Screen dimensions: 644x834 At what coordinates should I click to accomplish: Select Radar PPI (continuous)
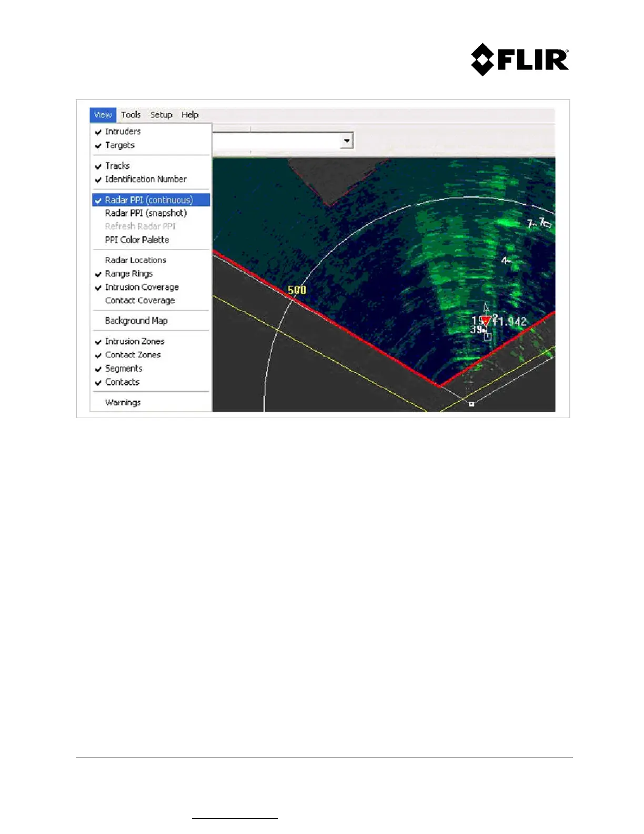[151, 200]
